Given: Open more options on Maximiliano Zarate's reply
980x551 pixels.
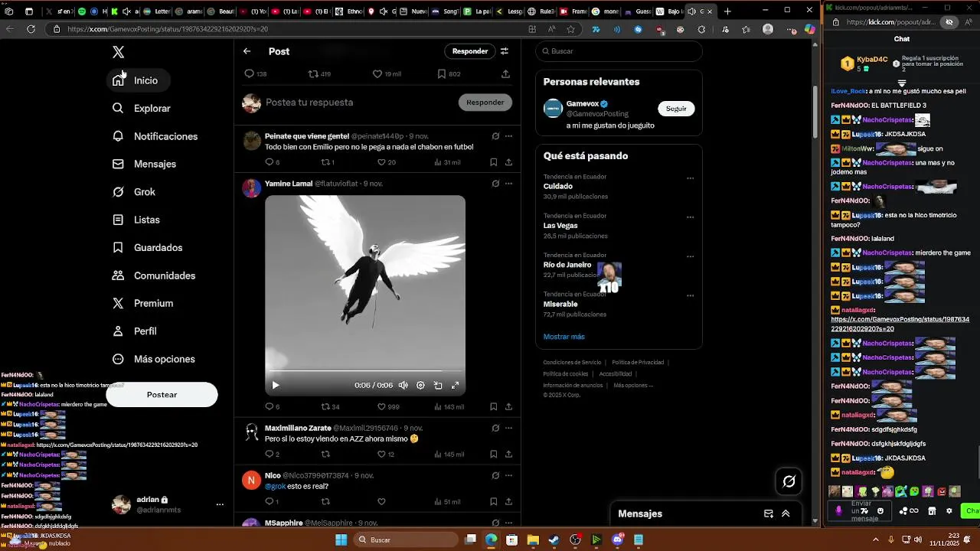Looking at the screenshot, I should 508,428.
